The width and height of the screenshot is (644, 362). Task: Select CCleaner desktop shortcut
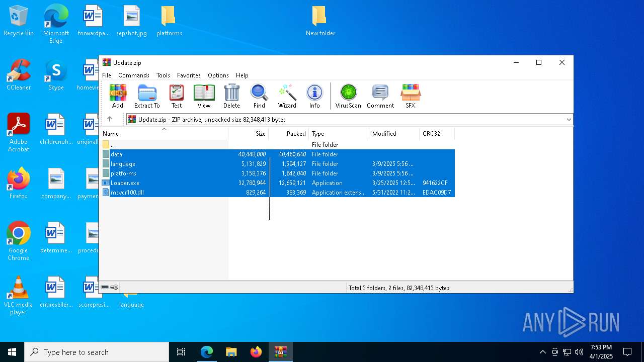click(x=19, y=75)
